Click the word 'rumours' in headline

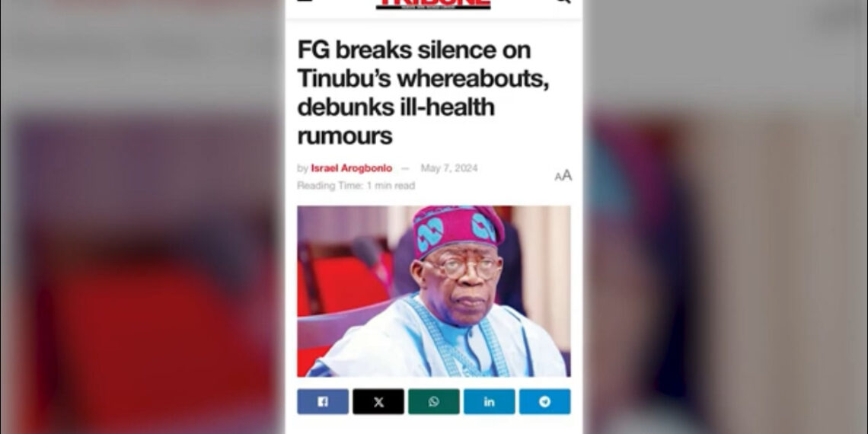click(x=345, y=136)
